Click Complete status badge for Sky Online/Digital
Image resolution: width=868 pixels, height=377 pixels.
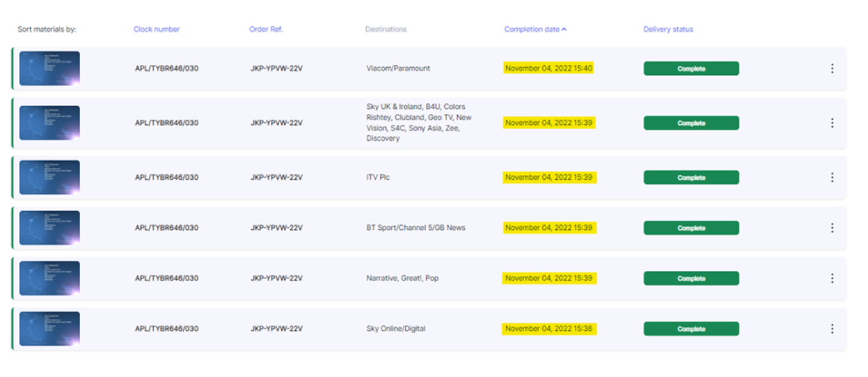tap(691, 329)
